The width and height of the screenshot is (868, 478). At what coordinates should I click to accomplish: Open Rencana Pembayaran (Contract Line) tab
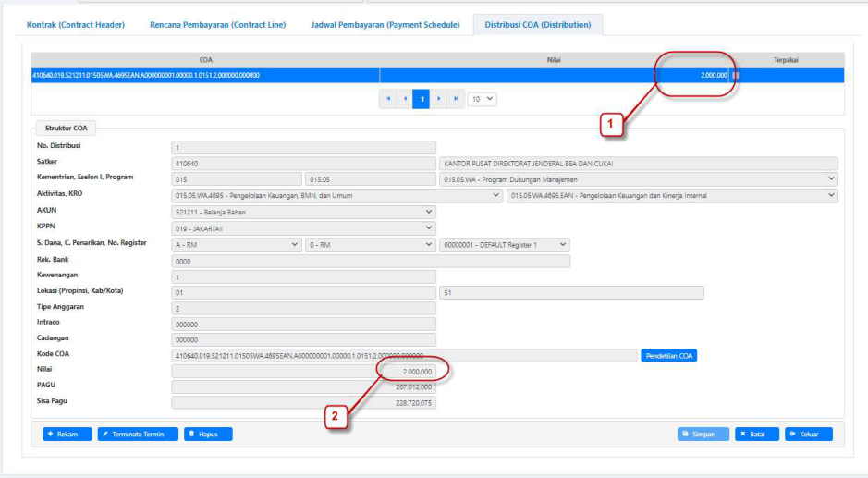click(x=217, y=25)
